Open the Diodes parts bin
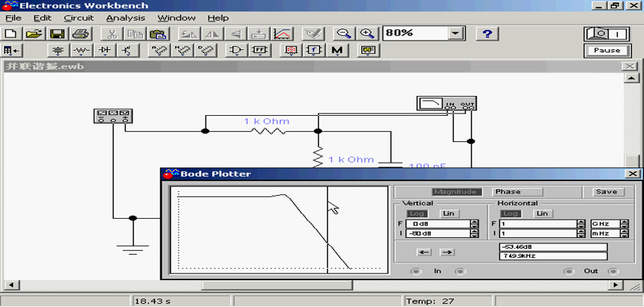Image resolution: width=644 pixels, height=307 pixels. point(105,51)
